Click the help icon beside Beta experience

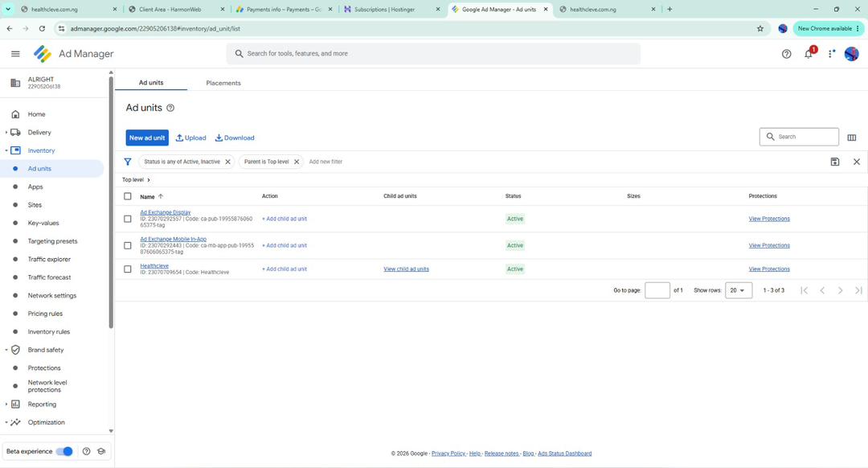[86, 451]
